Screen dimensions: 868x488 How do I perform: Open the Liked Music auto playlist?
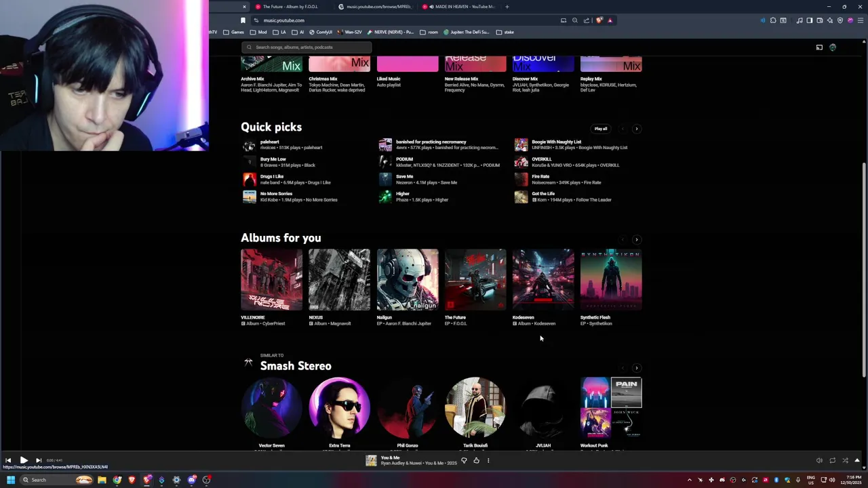tap(389, 79)
